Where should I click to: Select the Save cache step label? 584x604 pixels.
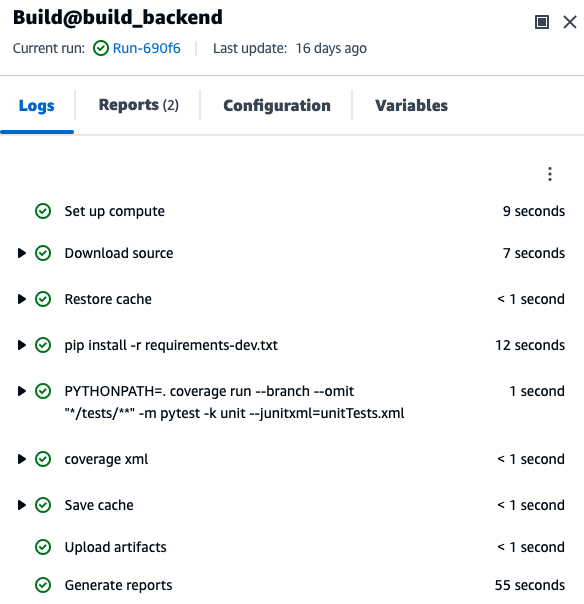point(99,505)
